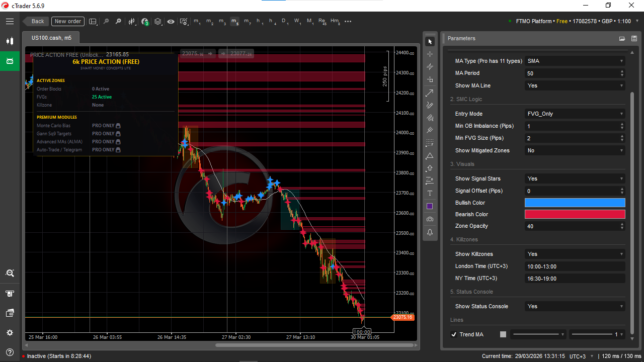Open the indicators list with the f badge icon
Viewport: 644px width, 362px height.
pyautogui.click(x=145, y=22)
